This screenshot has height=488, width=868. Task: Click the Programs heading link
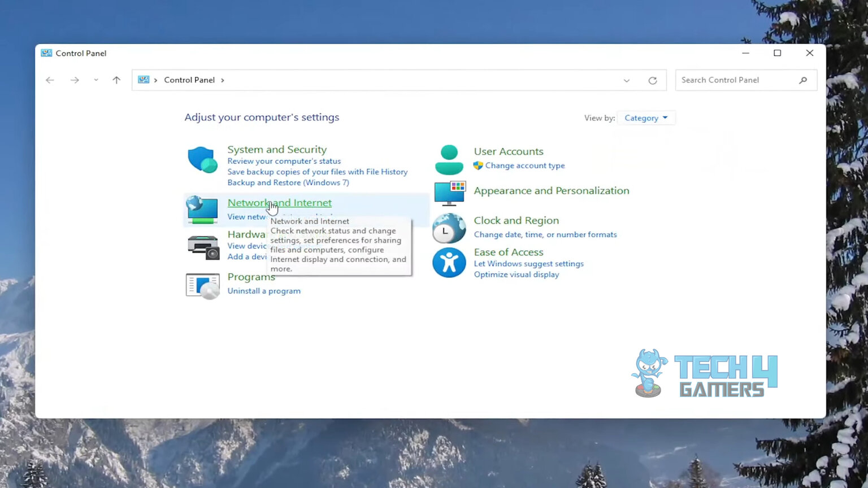pyautogui.click(x=251, y=277)
